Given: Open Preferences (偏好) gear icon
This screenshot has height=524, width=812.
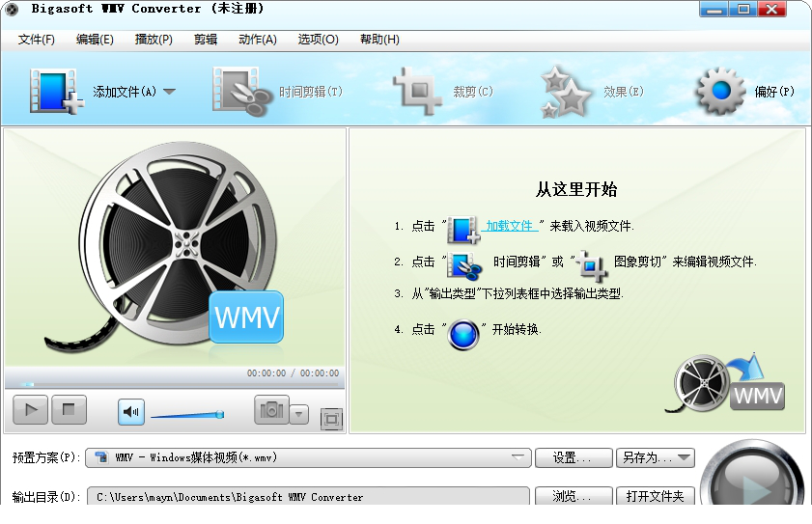Looking at the screenshot, I should [x=720, y=92].
